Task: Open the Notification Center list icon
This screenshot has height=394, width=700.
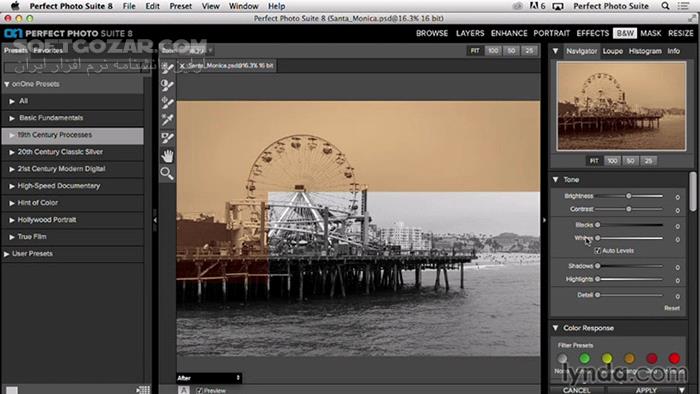Action: (x=683, y=6)
